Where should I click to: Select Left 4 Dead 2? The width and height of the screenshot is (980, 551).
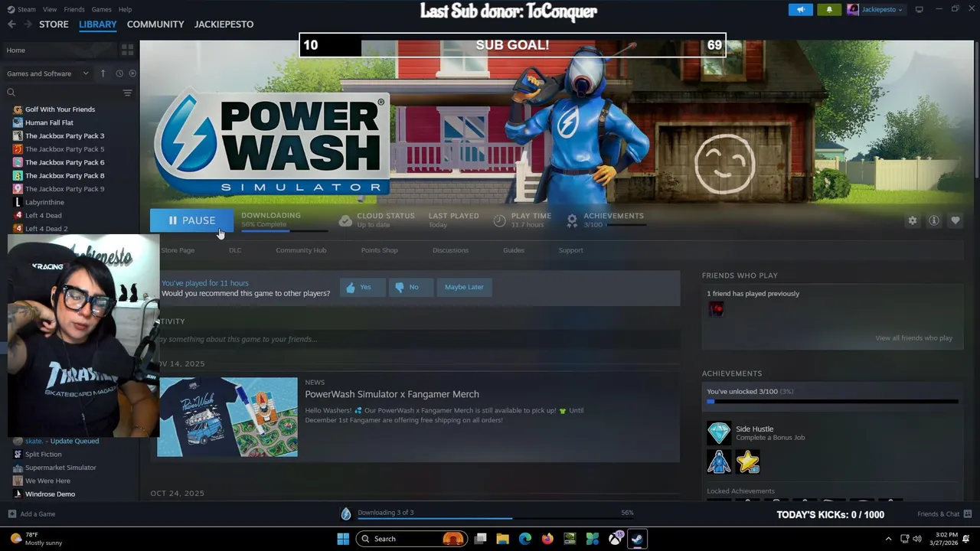click(x=46, y=229)
